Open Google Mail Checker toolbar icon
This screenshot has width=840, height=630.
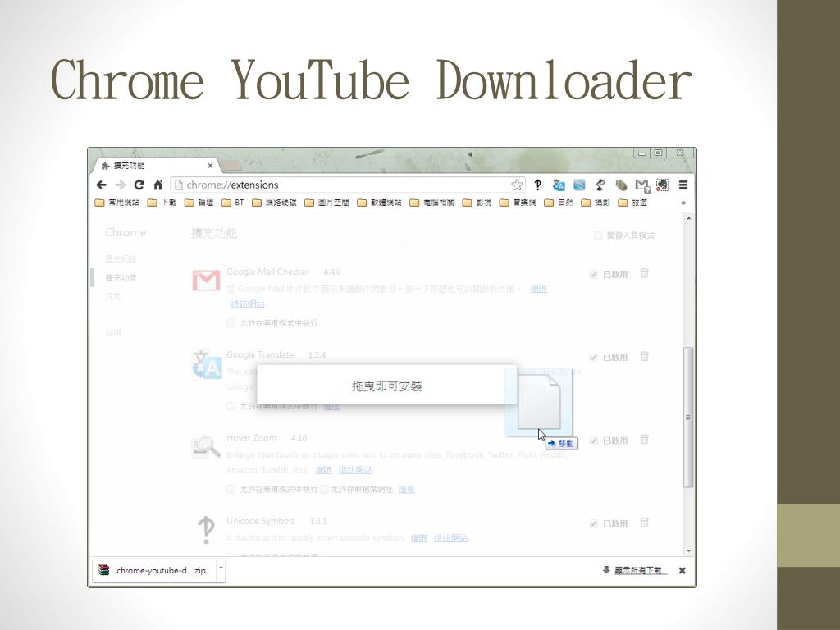642,185
